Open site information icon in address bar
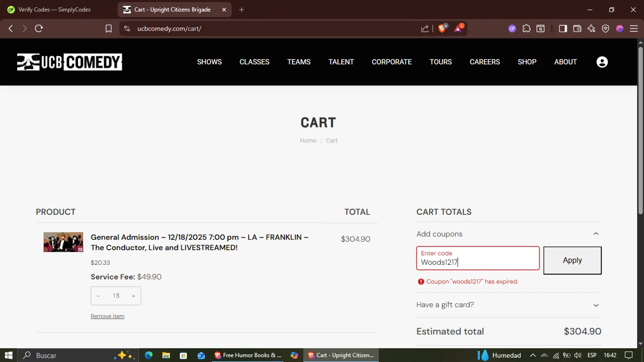 tap(127, 28)
